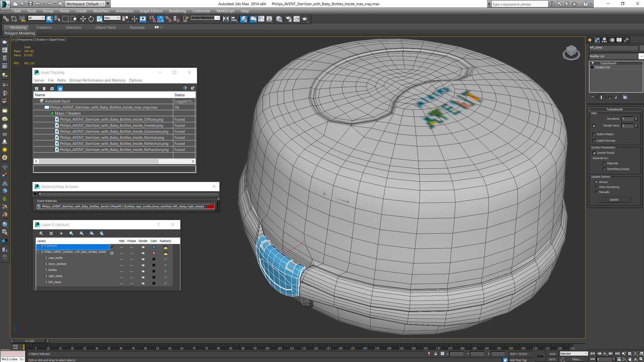Choose the Select and Rotate tool
This screenshot has width=644, height=362.
pyautogui.click(x=91, y=19)
